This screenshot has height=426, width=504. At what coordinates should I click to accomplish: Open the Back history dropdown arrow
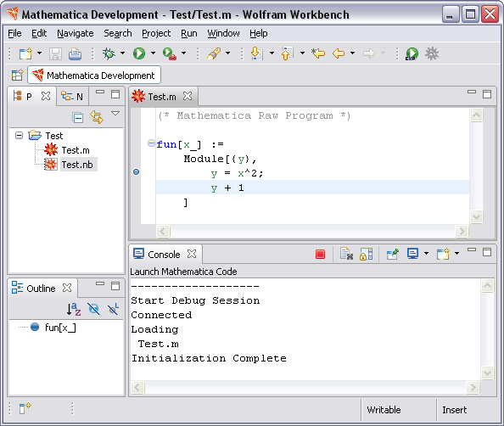click(x=353, y=53)
